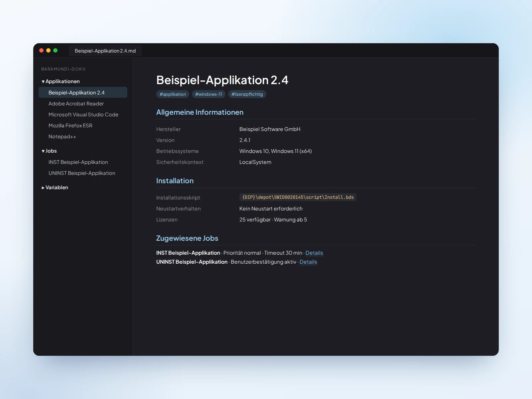Click the Zugewiesene Jobs heading
This screenshot has width=532, height=399.
pos(187,238)
